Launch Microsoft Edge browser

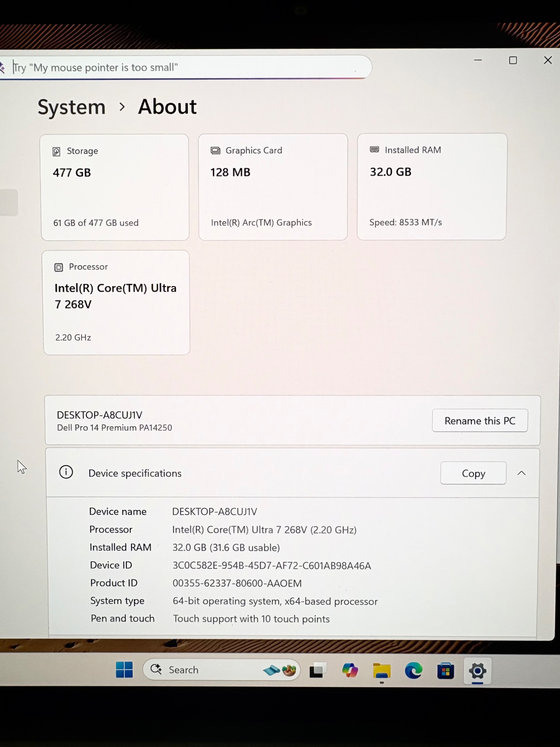(x=414, y=671)
